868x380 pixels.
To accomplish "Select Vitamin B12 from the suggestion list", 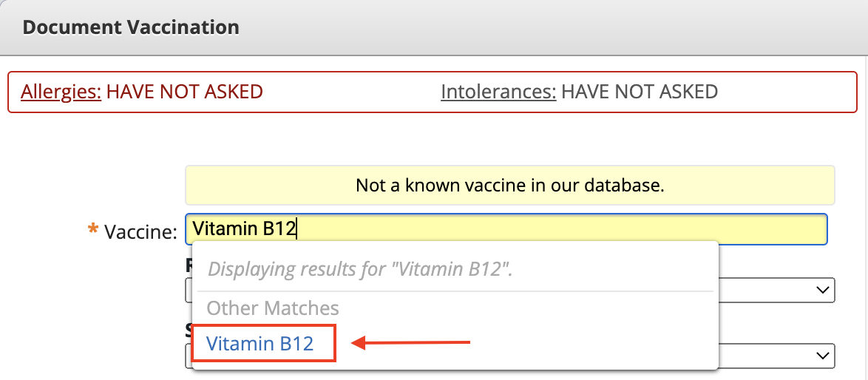I will pos(260,343).
